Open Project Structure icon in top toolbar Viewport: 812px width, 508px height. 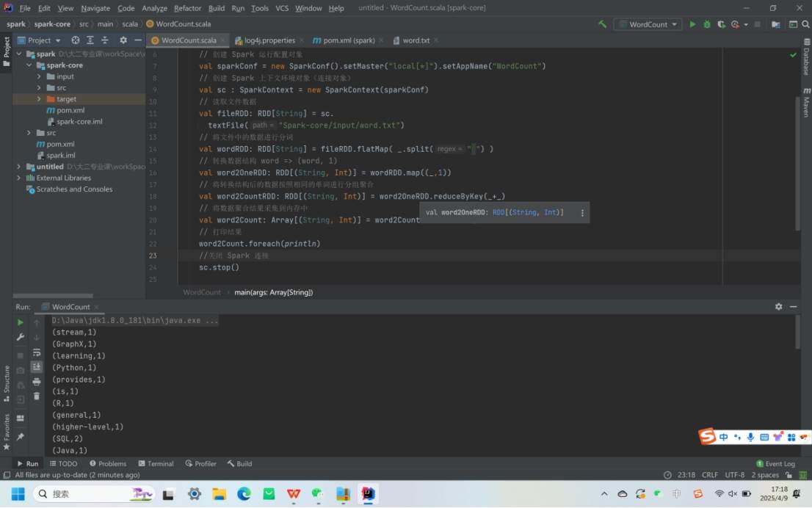(x=776, y=23)
